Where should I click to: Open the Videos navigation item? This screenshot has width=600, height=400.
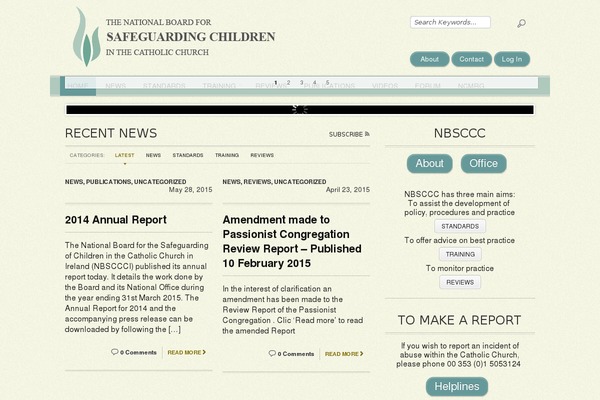(385, 85)
